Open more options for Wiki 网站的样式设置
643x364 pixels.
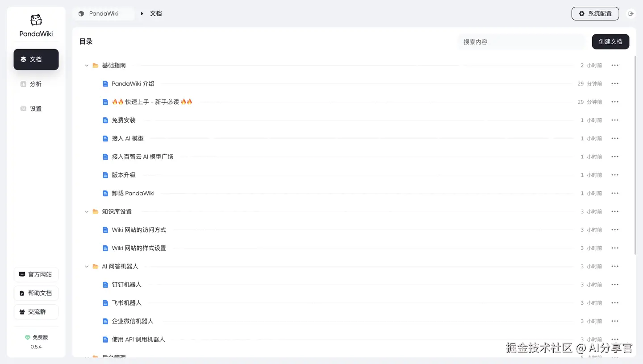tap(615, 248)
